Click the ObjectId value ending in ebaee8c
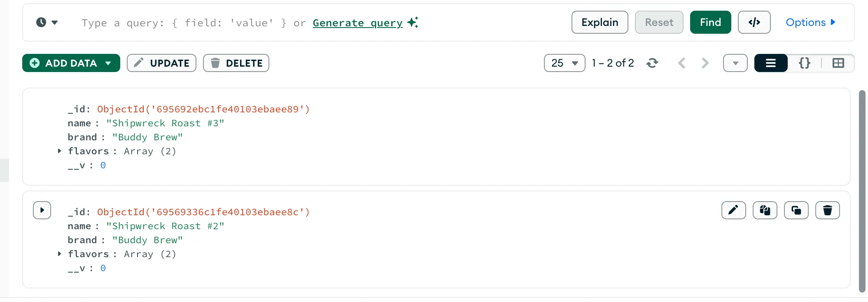Screen dimensions: 868x302 pyautogui.click(x=203, y=212)
